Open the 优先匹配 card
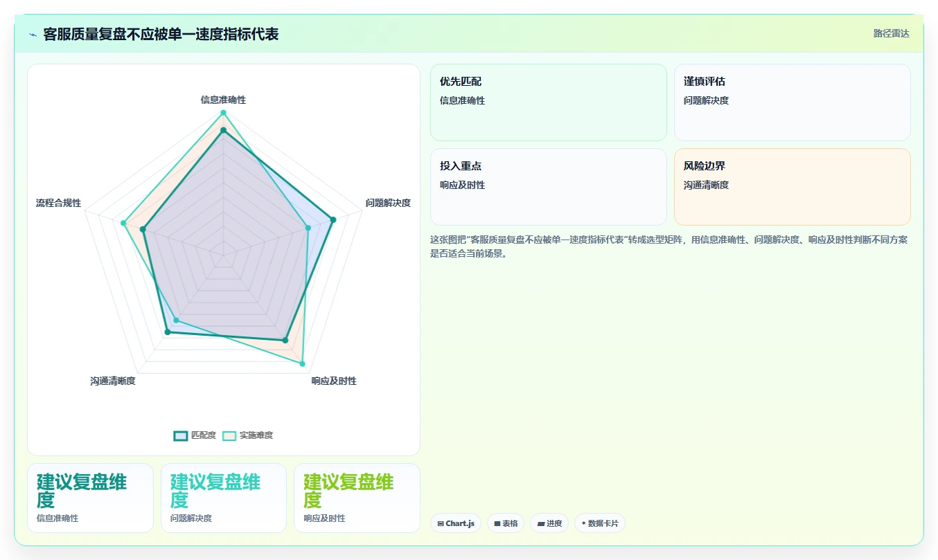Screen dimensions: 938x560 pyautogui.click(x=549, y=102)
